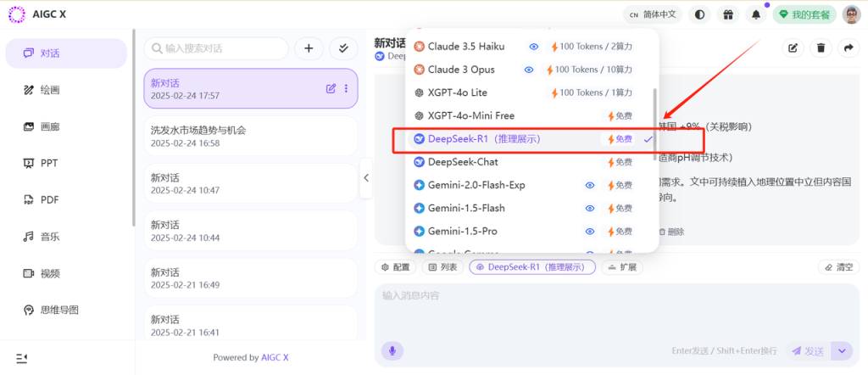
Task: Click eye icon beside Gemini-1.5-Pro
Action: pos(590,232)
